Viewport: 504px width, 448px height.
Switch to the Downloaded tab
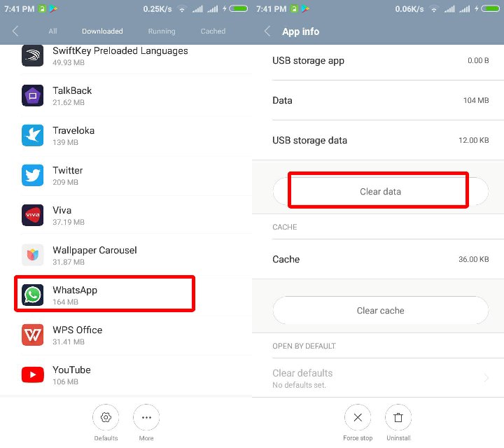102,31
